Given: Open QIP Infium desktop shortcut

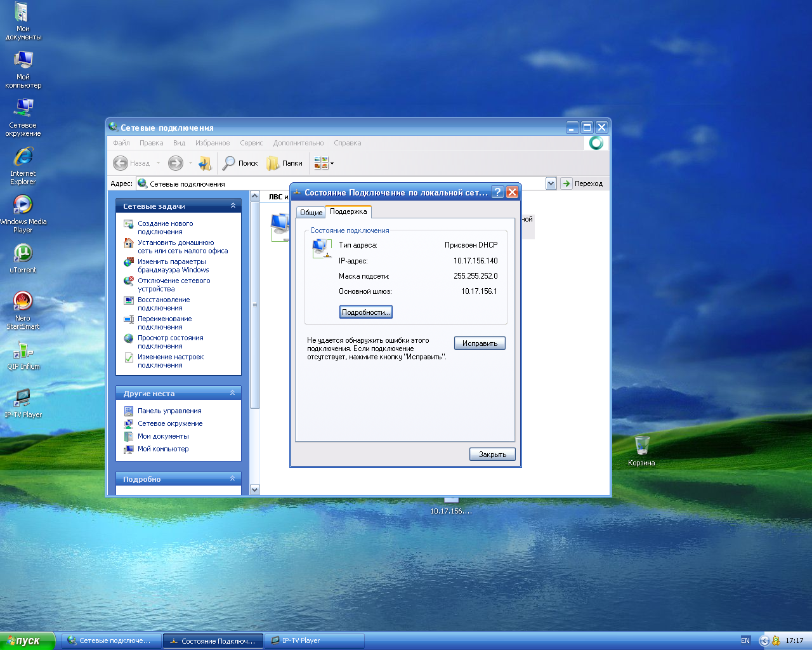Looking at the screenshot, I should coord(23,350).
